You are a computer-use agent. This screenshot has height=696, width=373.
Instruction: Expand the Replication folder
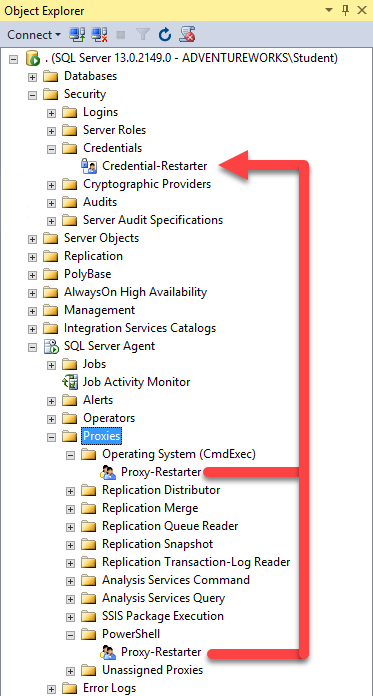click(x=32, y=257)
